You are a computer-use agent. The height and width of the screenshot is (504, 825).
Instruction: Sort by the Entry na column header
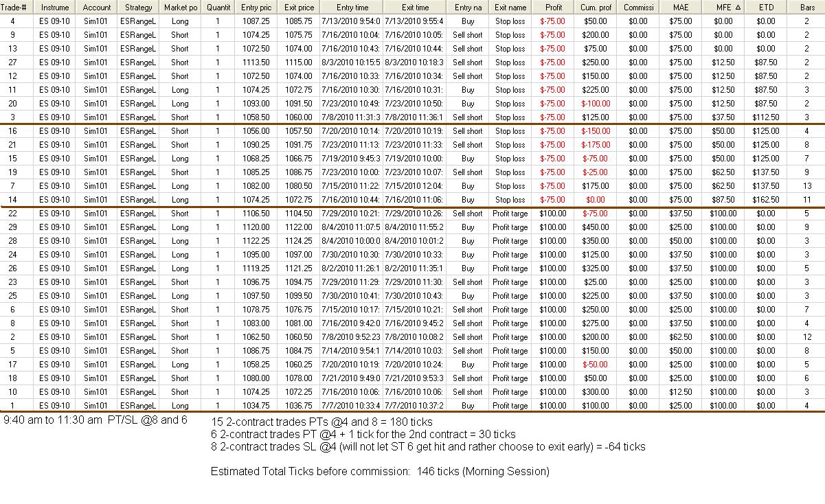click(x=468, y=8)
